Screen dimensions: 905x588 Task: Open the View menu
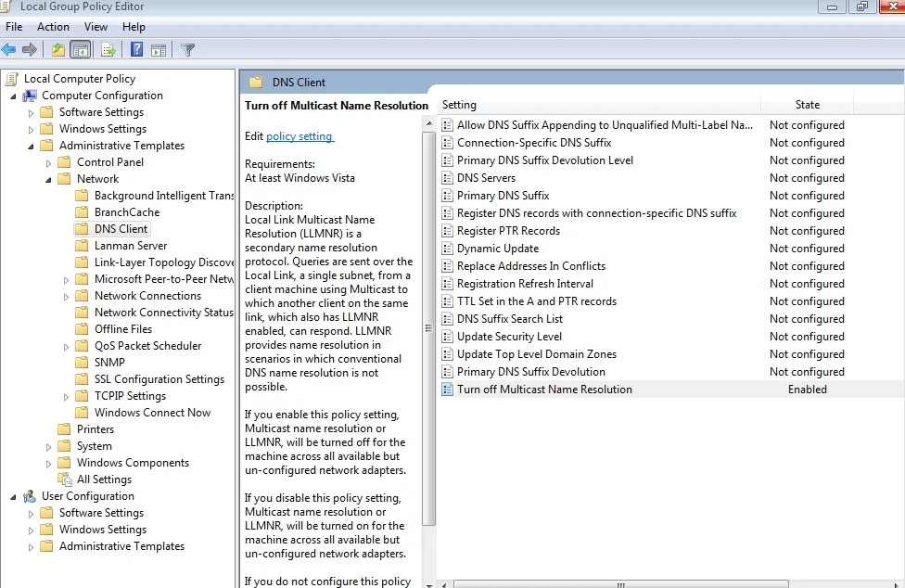click(96, 27)
